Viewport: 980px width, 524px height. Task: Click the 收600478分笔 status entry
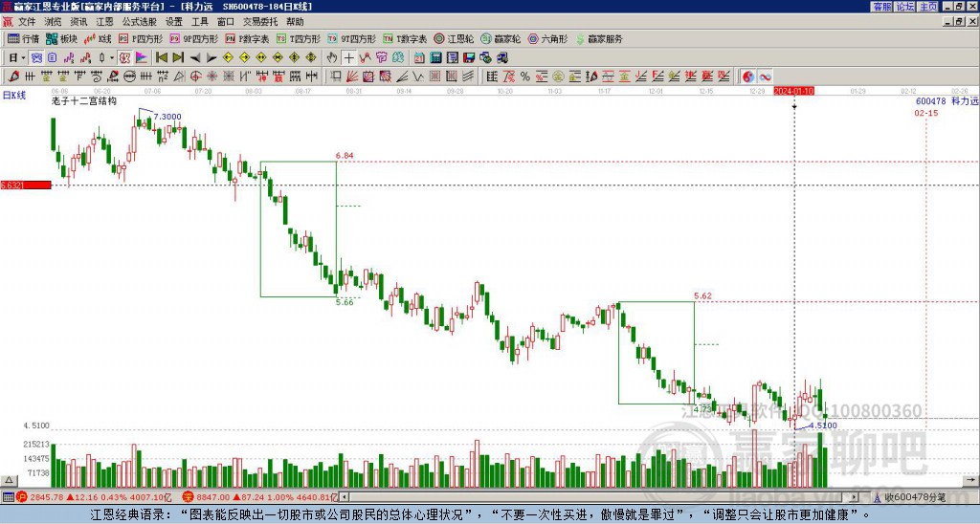(914, 497)
